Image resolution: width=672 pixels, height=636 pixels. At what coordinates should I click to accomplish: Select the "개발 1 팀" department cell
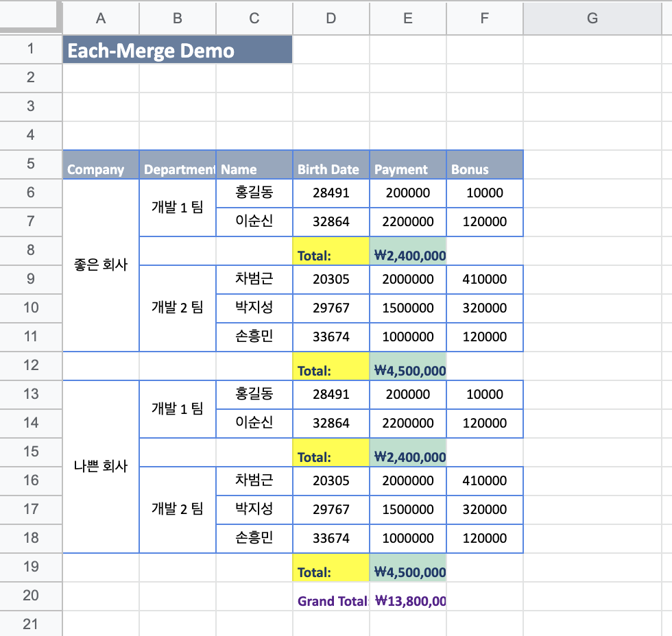coord(178,207)
